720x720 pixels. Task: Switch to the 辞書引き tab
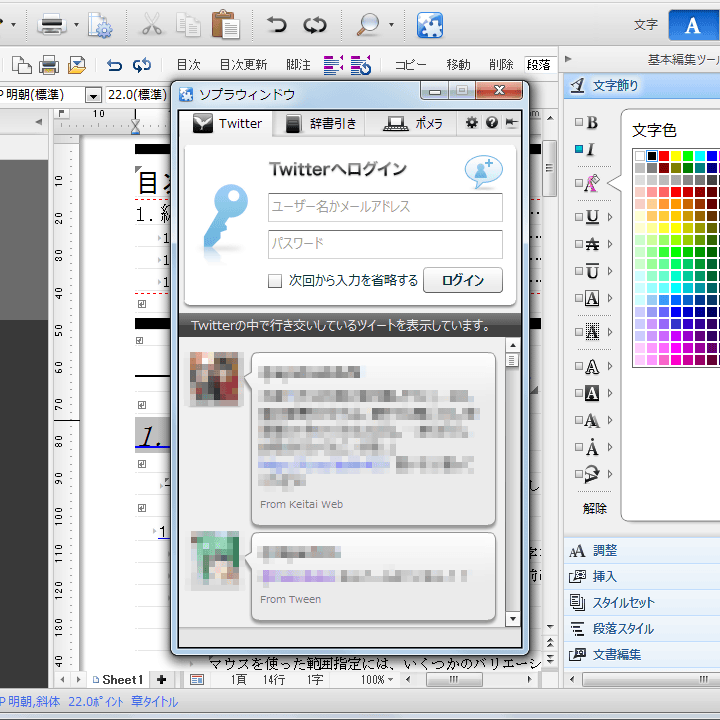click(320, 123)
